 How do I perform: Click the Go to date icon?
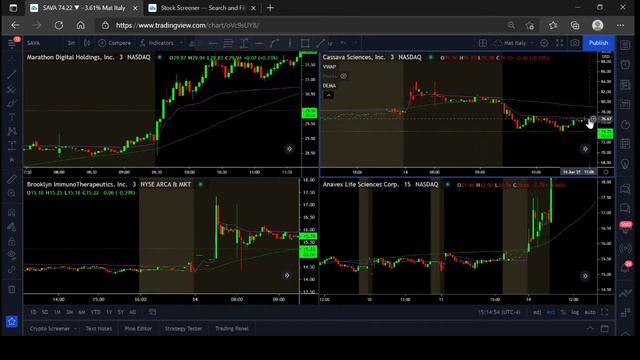coord(152,312)
